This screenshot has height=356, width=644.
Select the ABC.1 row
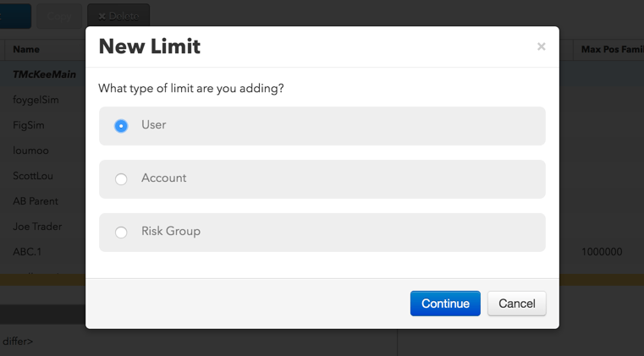coord(42,252)
